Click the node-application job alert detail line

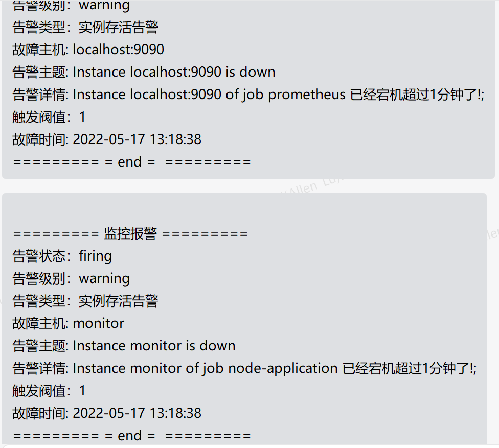pos(244,368)
